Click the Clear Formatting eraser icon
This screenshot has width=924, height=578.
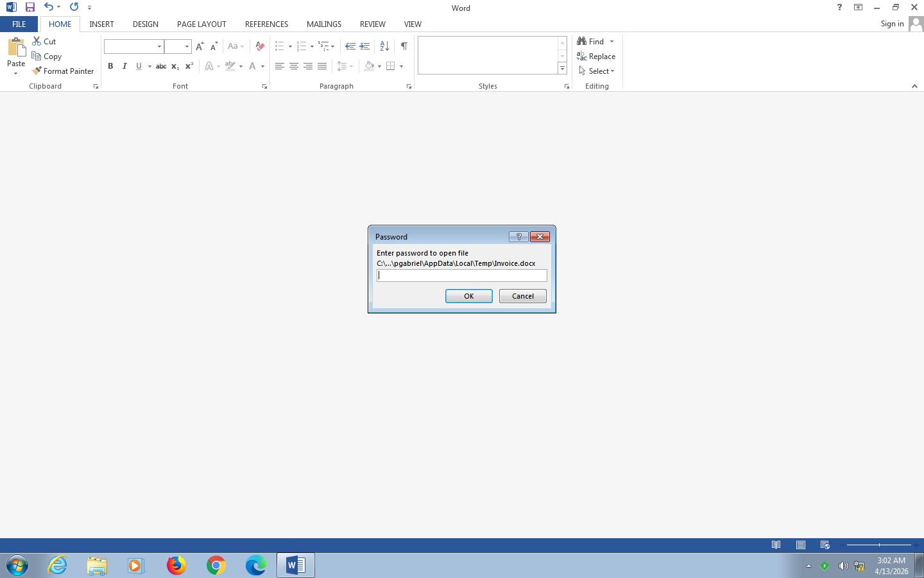point(260,46)
